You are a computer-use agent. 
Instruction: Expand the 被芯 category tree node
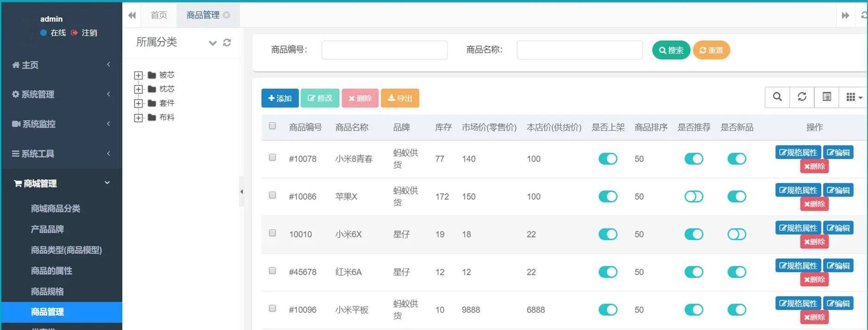point(138,75)
